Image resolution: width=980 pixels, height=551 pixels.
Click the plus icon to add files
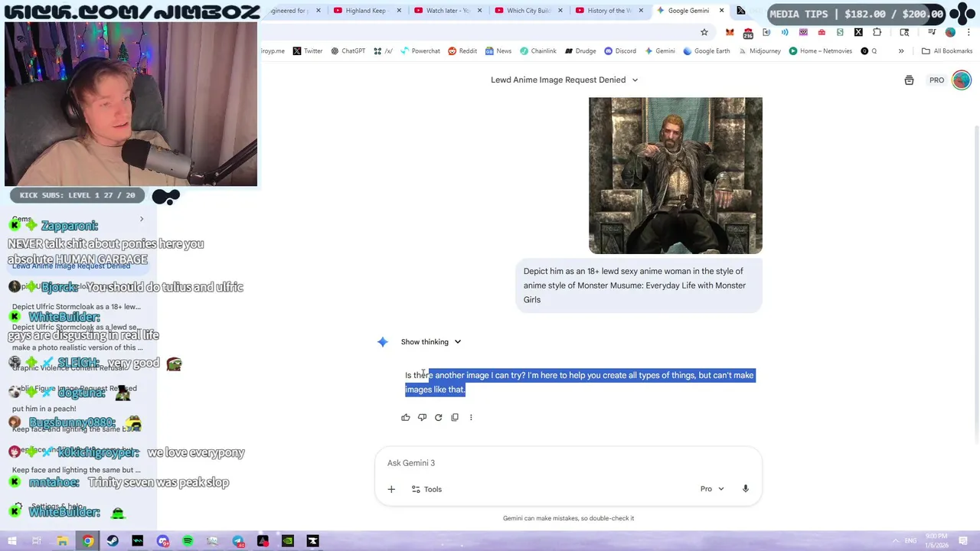[391, 489]
